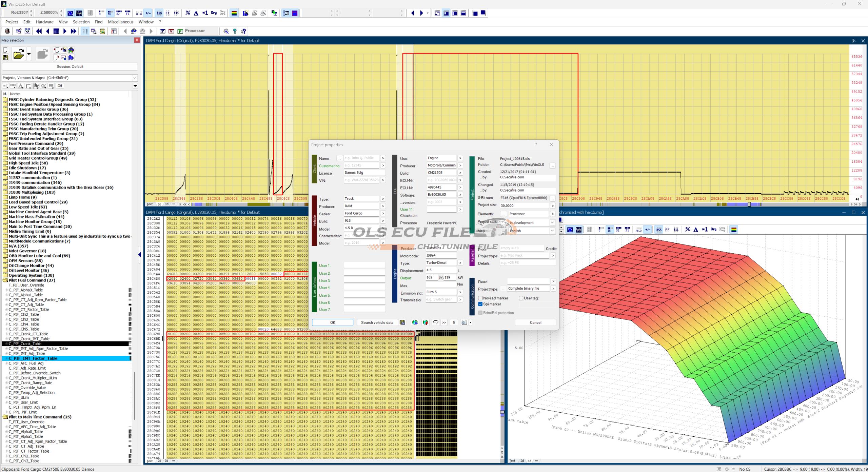Uncheck the Spi marker checkbox
The height and width of the screenshot is (472, 868).
coord(480,304)
